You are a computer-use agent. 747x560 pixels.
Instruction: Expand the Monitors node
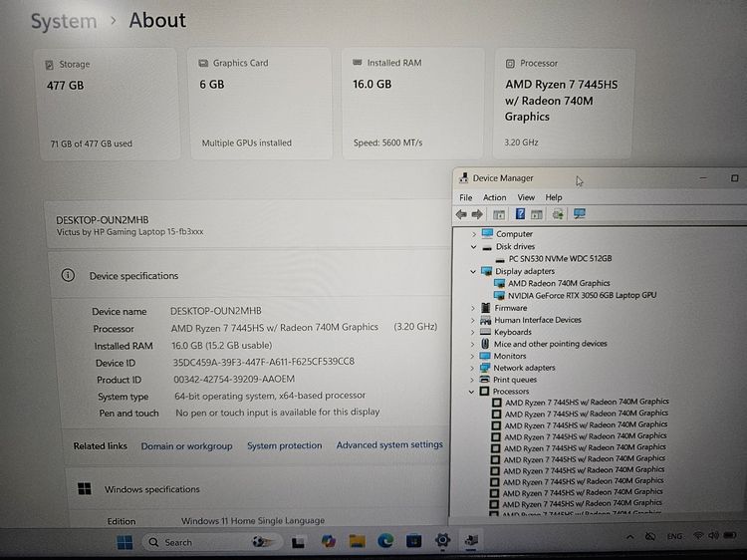tap(472, 356)
